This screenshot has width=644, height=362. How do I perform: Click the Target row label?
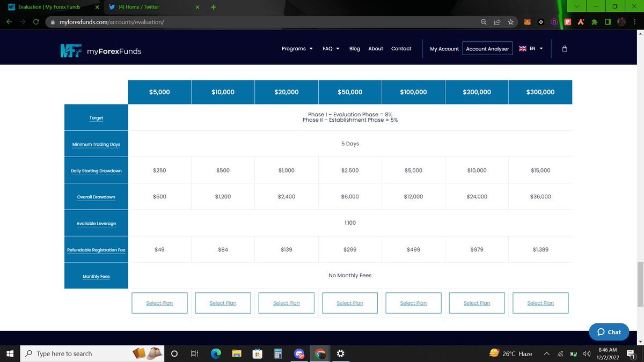pyautogui.click(x=96, y=118)
